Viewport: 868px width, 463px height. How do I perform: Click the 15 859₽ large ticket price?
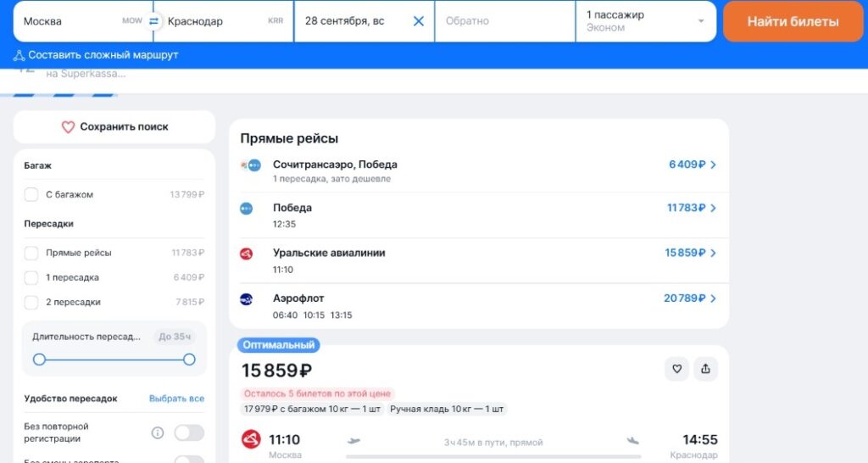click(277, 371)
